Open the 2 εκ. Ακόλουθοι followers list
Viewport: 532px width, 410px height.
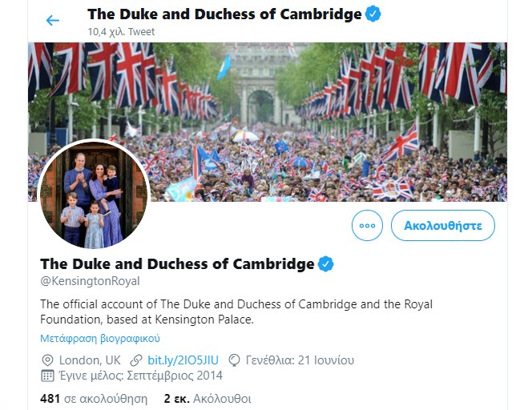[x=208, y=398]
